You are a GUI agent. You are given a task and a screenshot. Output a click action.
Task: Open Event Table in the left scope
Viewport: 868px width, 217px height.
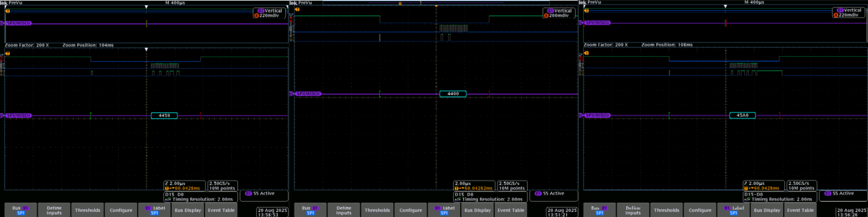tap(221, 210)
